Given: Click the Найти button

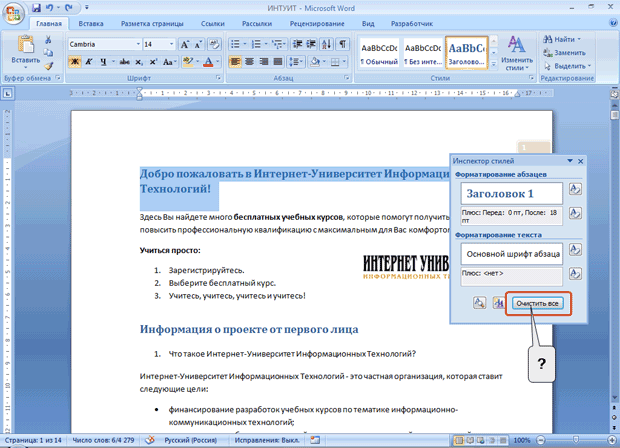Looking at the screenshot, I should (562, 39).
